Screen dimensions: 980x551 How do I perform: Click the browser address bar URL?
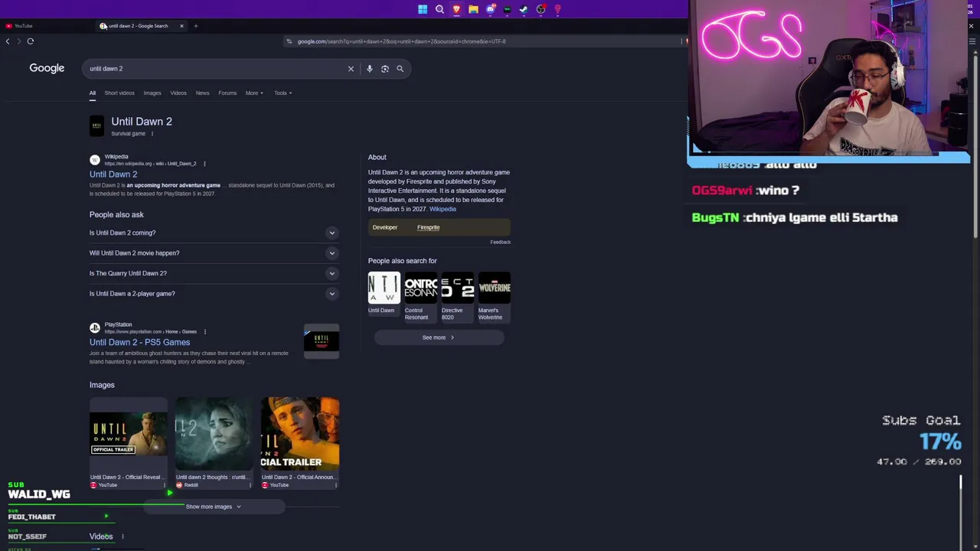(401, 41)
